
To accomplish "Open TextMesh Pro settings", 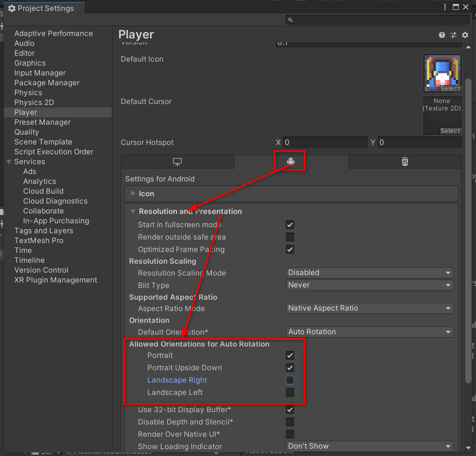I will [39, 241].
